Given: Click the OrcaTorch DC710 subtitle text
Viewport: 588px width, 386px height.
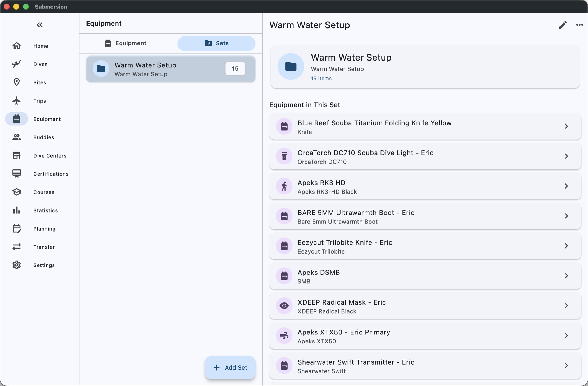Looking at the screenshot, I should click(322, 162).
